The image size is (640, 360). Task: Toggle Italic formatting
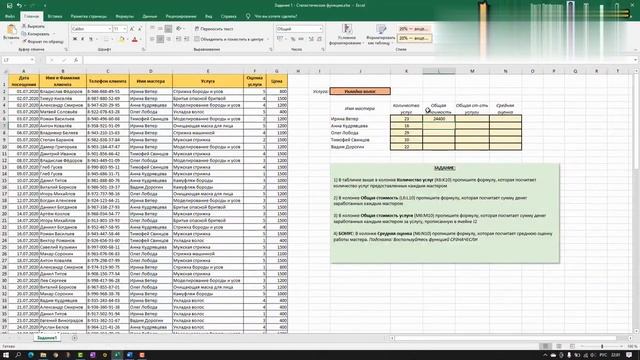point(82,39)
